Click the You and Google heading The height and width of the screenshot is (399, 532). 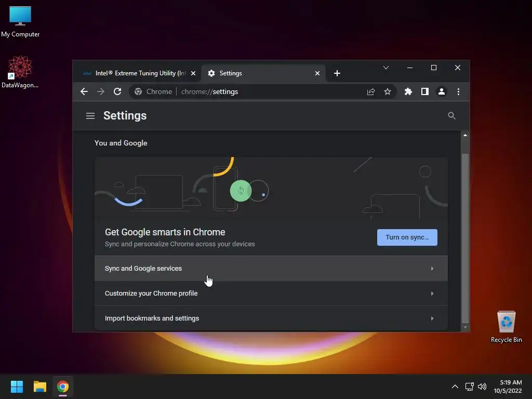pyautogui.click(x=121, y=143)
